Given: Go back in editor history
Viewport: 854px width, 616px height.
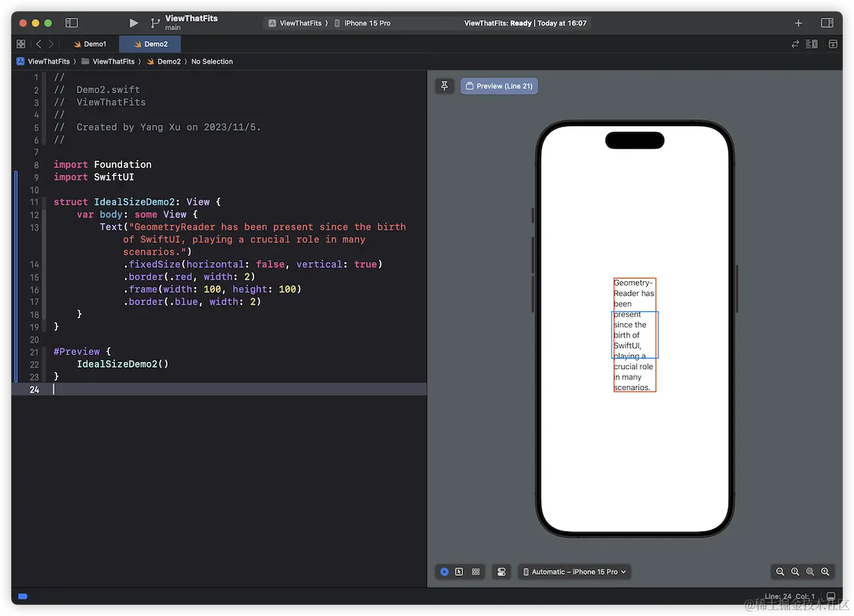Looking at the screenshot, I should 39,44.
